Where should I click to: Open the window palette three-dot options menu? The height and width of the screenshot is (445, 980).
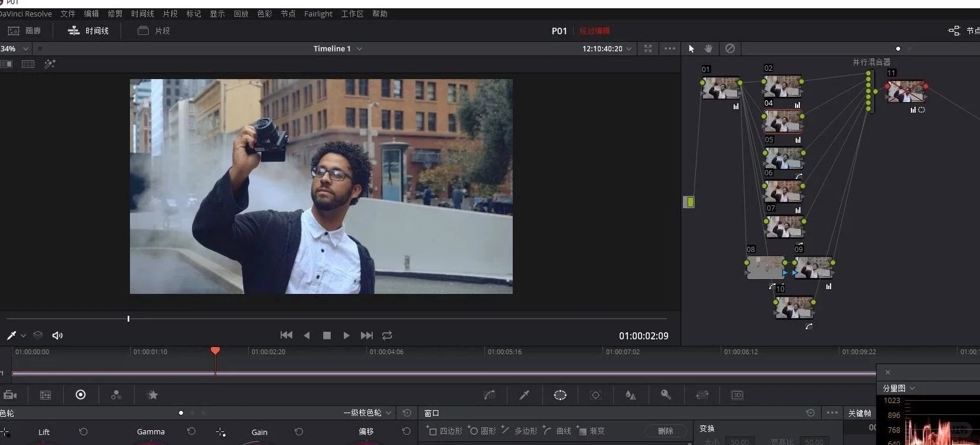pyautogui.click(x=832, y=413)
